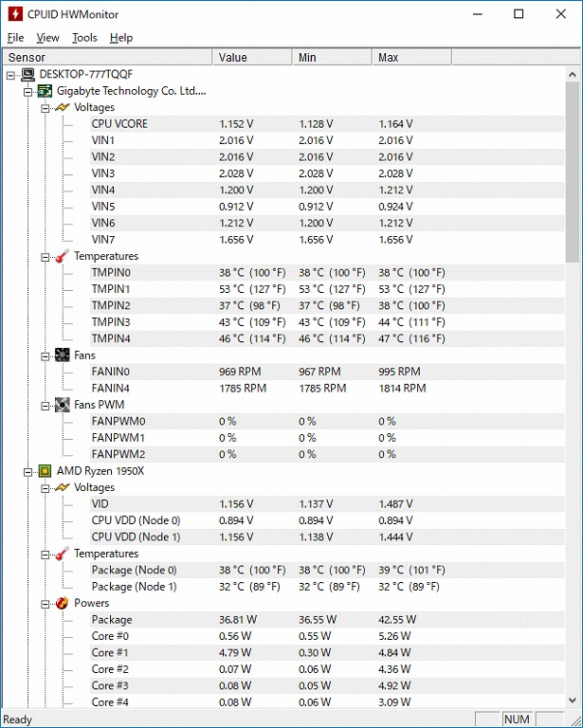Click the Max column header
The width and height of the screenshot is (583, 728).
pyautogui.click(x=411, y=57)
